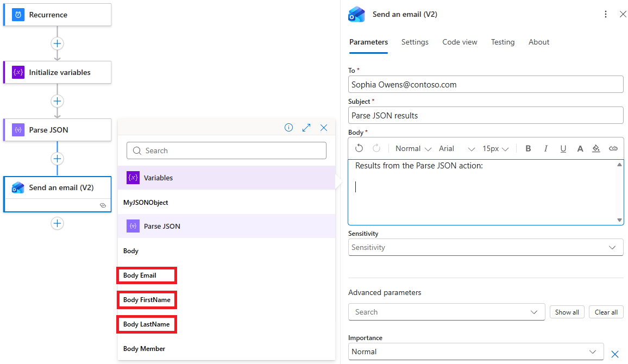Open the Importance Normal dropdown
The height and width of the screenshot is (364, 628).
[x=476, y=352]
